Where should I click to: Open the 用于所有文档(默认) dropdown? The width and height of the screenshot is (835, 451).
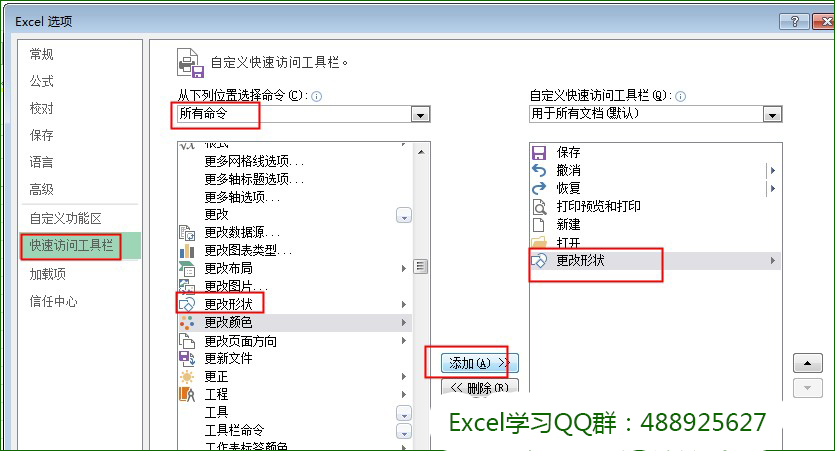coord(772,114)
